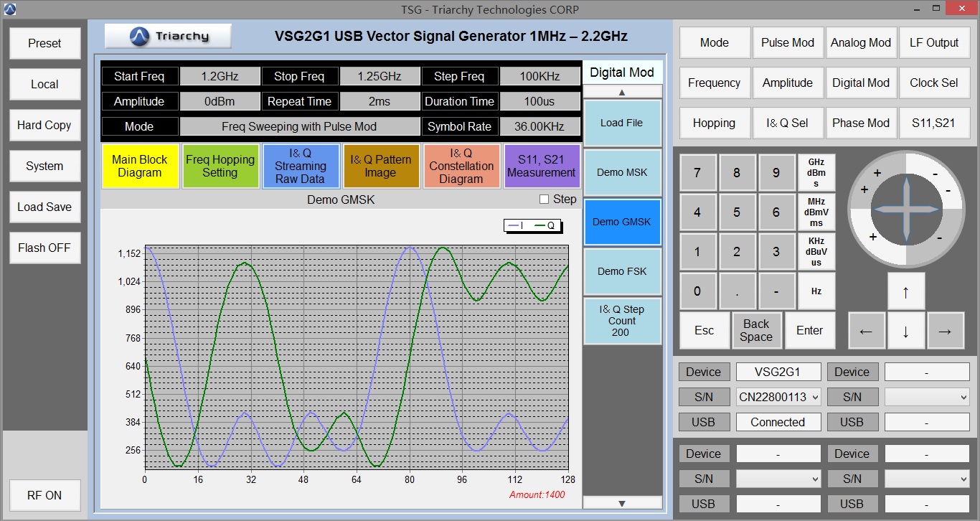Image resolution: width=980 pixels, height=521 pixels.
Task: Click the Step Freq value 100KHz
Action: [540, 76]
